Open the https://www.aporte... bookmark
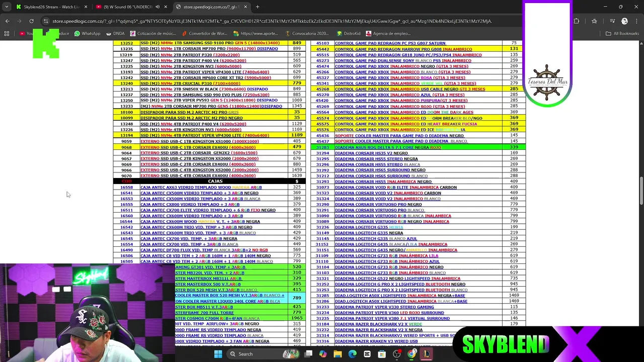The image size is (644, 362). click(x=255, y=34)
